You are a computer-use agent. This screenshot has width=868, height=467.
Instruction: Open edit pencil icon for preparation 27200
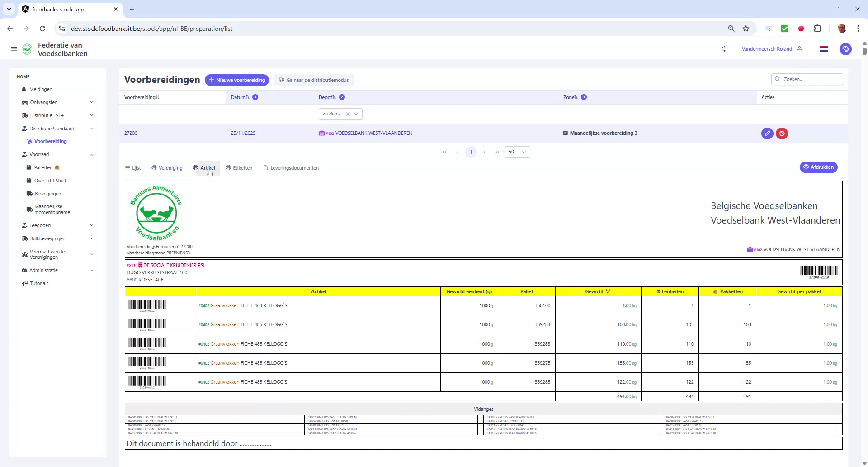(x=767, y=133)
